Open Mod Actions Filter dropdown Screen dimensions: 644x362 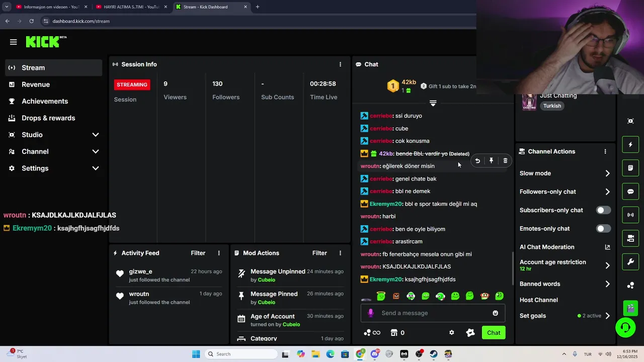click(319, 253)
